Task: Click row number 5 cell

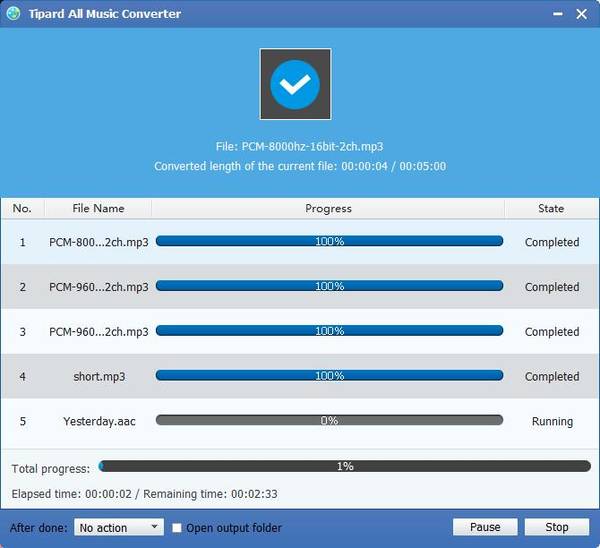Action: [x=23, y=421]
